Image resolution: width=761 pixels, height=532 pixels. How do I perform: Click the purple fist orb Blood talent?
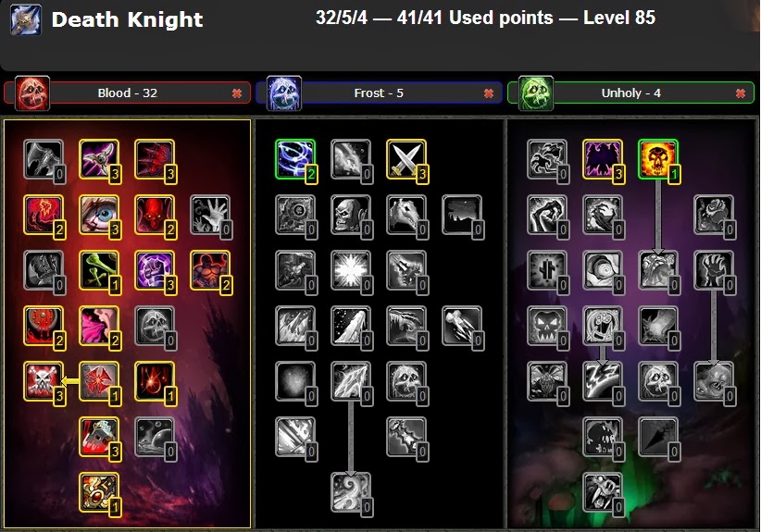(x=155, y=269)
